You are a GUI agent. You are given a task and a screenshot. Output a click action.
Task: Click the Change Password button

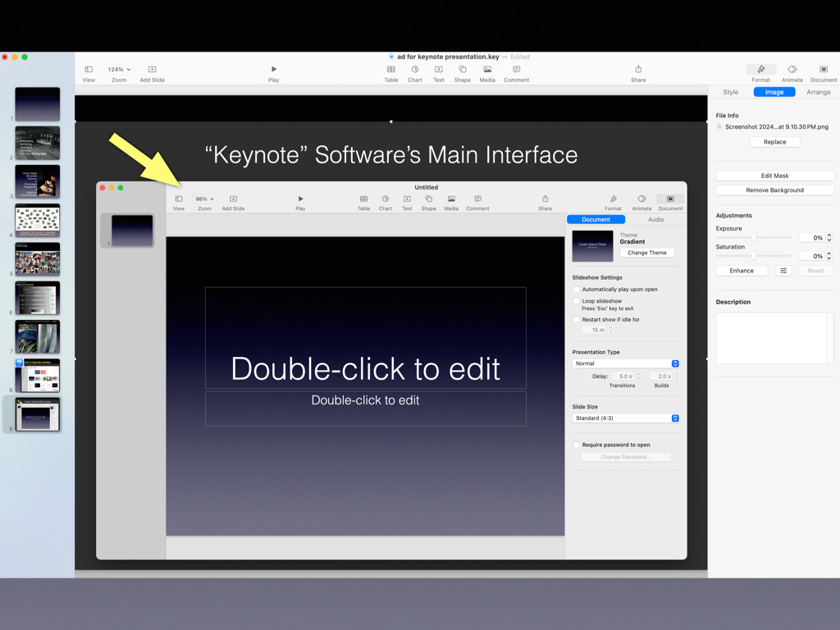pos(626,457)
